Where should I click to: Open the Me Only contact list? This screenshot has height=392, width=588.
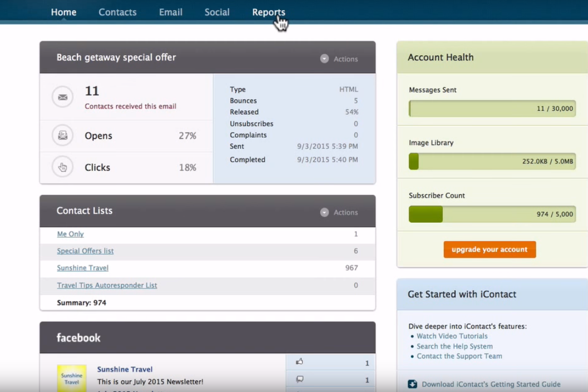70,234
